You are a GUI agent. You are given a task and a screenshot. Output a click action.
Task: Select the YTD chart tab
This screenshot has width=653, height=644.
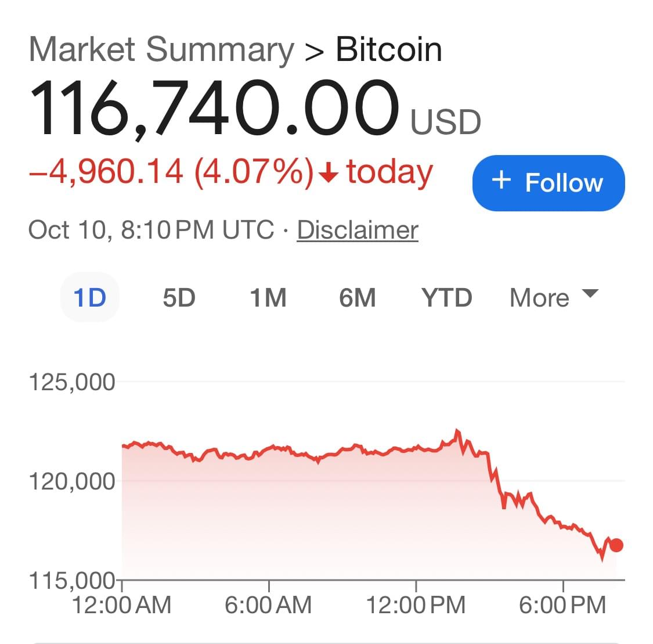[x=447, y=297]
